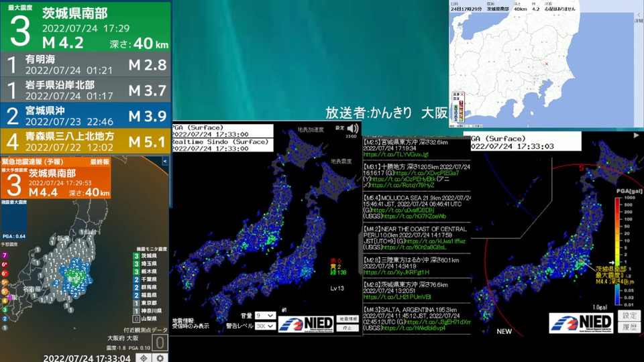Image resolution: width=644 pixels, height=362 pixels.
Task: Click the 履歴 history button on the right monitor
Action: [x=629, y=327]
